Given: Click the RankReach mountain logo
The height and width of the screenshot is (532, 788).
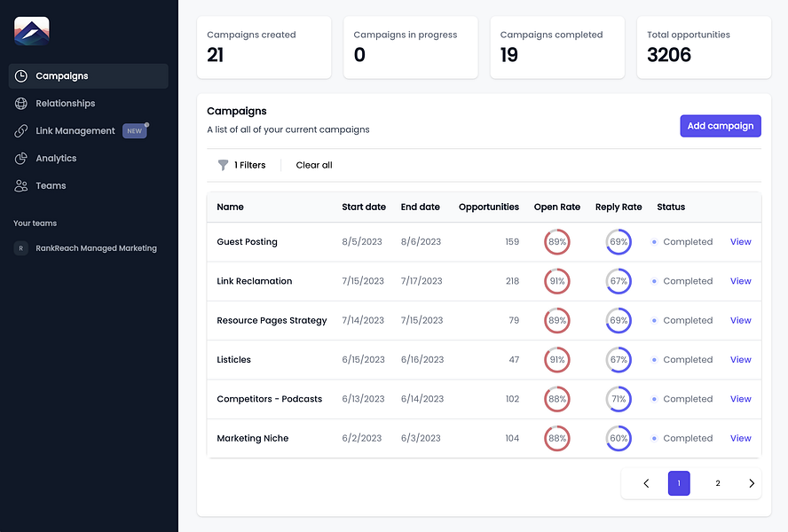Looking at the screenshot, I should click(x=32, y=31).
